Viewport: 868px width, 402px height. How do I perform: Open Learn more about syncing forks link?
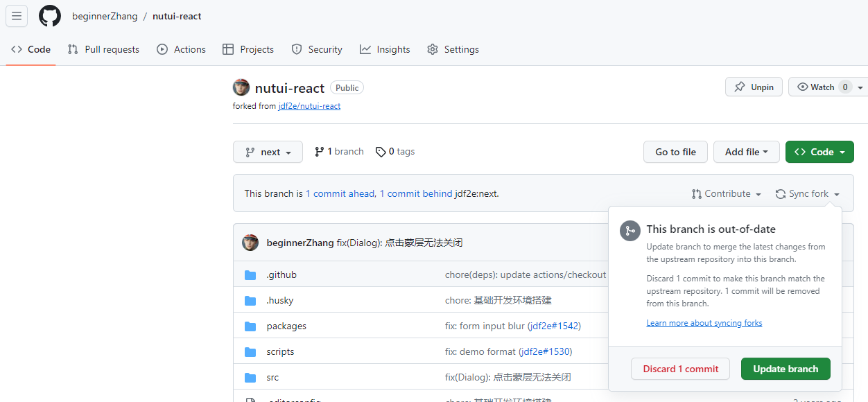(x=704, y=323)
